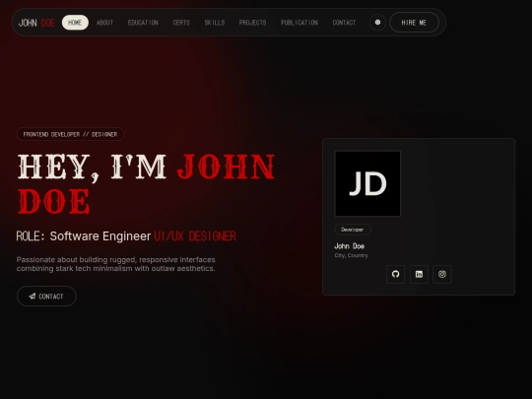This screenshot has width=532, height=399.
Task: Click the 'HEY, I'M JOHN DOE' heading
Action: click(146, 184)
